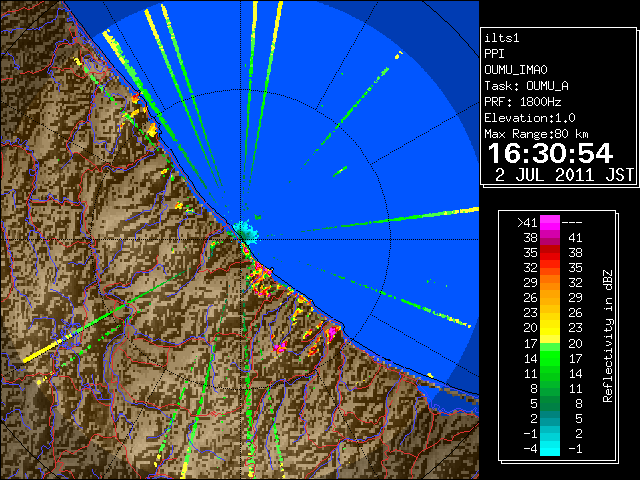This screenshot has width=640, height=480.
Task: Select the "2 JUL 2011 JST" date
Action: 564,175
